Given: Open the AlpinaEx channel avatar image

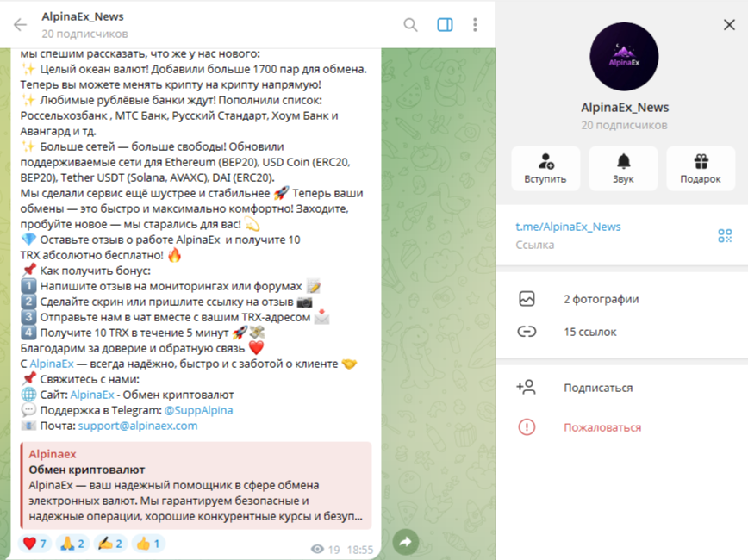Looking at the screenshot, I should (x=624, y=56).
